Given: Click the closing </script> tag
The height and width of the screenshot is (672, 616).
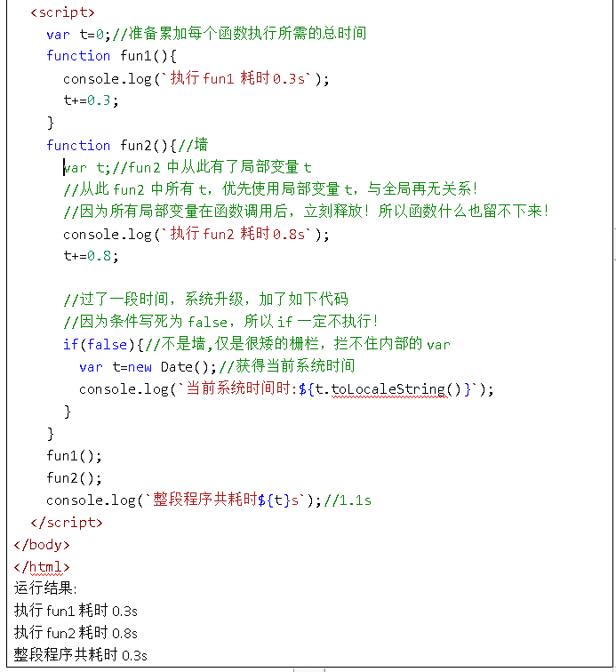Looking at the screenshot, I should [x=67, y=523].
